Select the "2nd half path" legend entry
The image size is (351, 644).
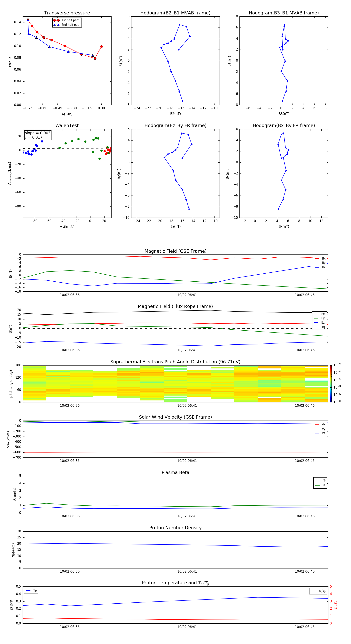(x=67, y=25)
